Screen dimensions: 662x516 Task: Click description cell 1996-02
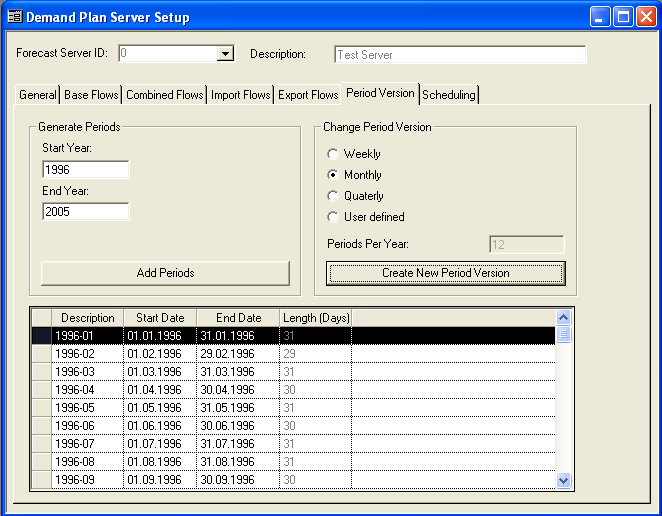coord(87,354)
